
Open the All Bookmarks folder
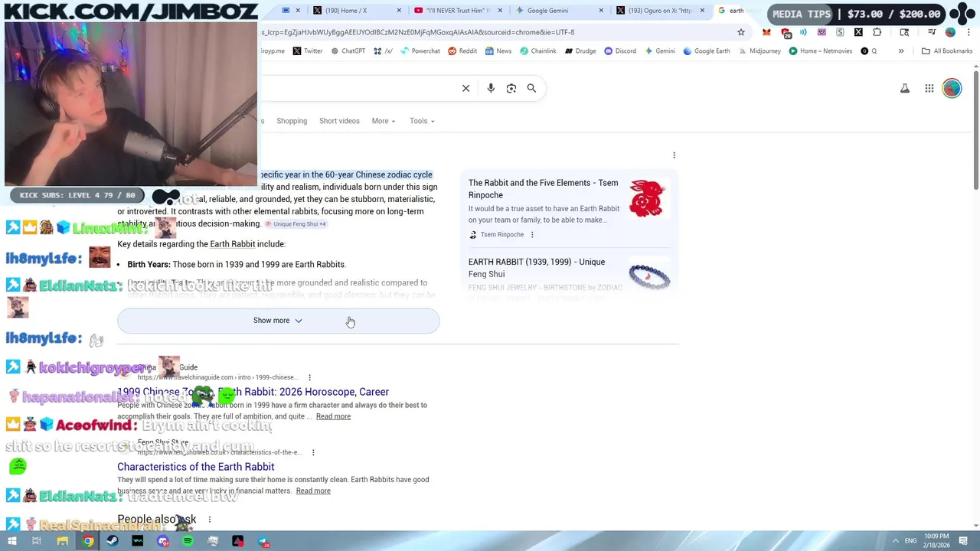947,51
